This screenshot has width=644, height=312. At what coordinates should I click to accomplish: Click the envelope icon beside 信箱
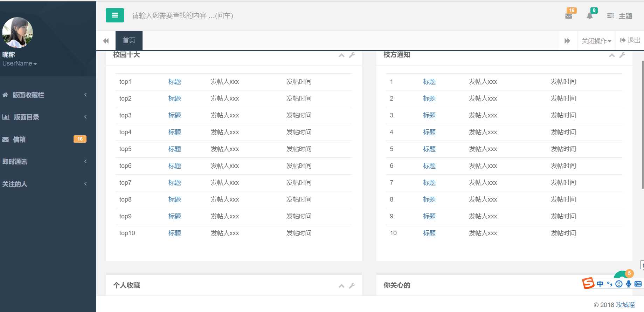coord(5,140)
